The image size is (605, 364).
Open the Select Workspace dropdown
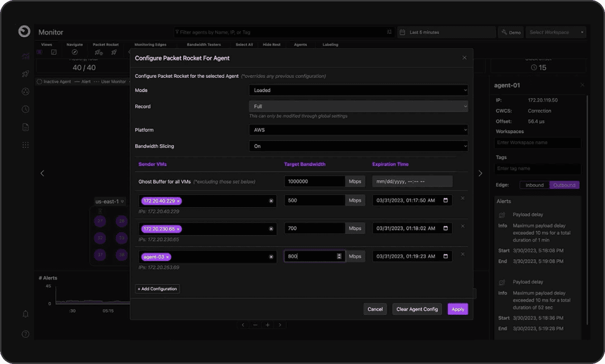coord(556,33)
